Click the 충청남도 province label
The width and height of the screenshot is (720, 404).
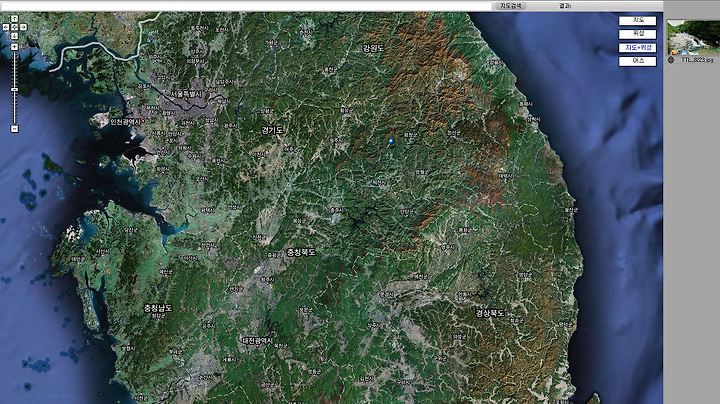click(158, 308)
